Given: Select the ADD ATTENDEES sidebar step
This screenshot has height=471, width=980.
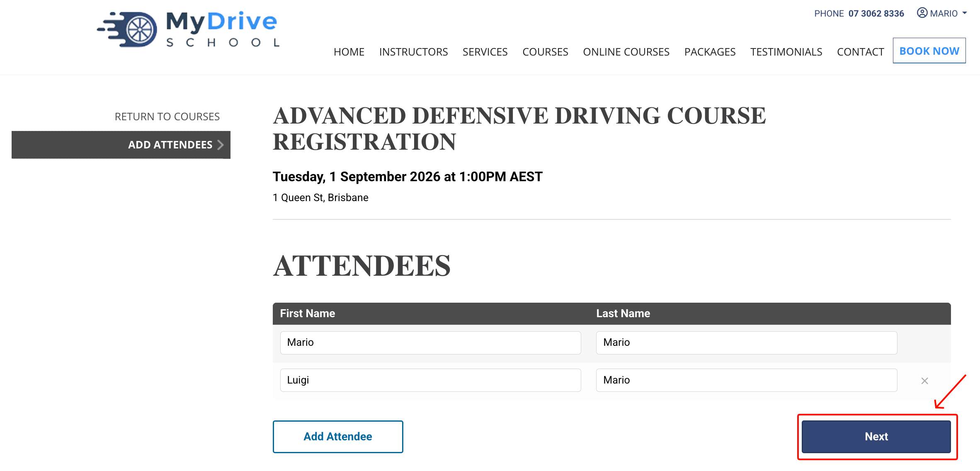Looking at the screenshot, I should (121, 145).
